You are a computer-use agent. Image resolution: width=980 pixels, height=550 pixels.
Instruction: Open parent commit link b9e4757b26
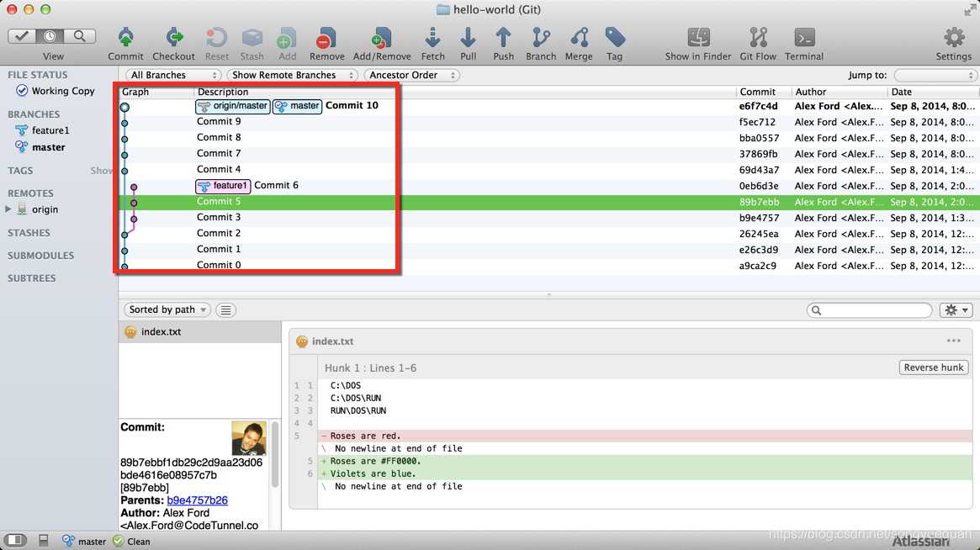click(197, 500)
